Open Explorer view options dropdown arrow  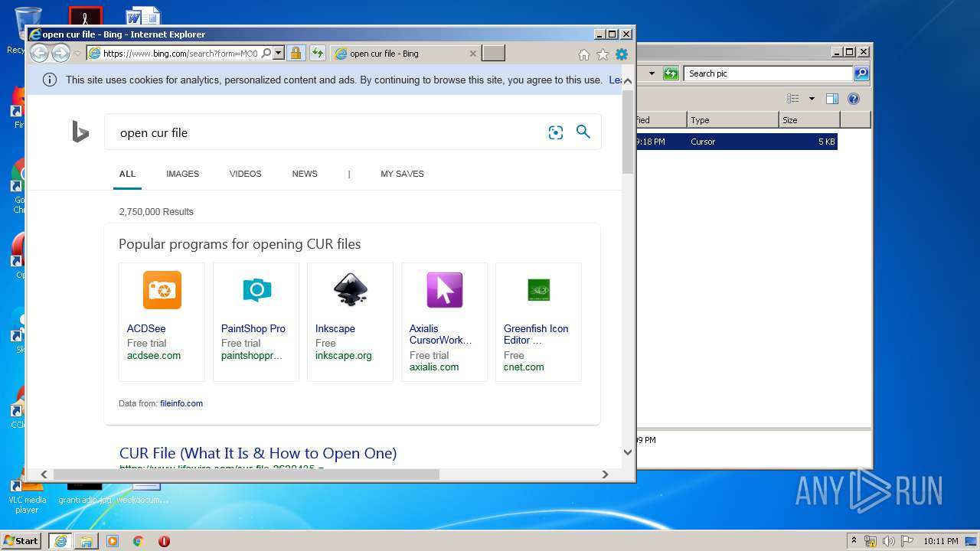(x=812, y=99)
